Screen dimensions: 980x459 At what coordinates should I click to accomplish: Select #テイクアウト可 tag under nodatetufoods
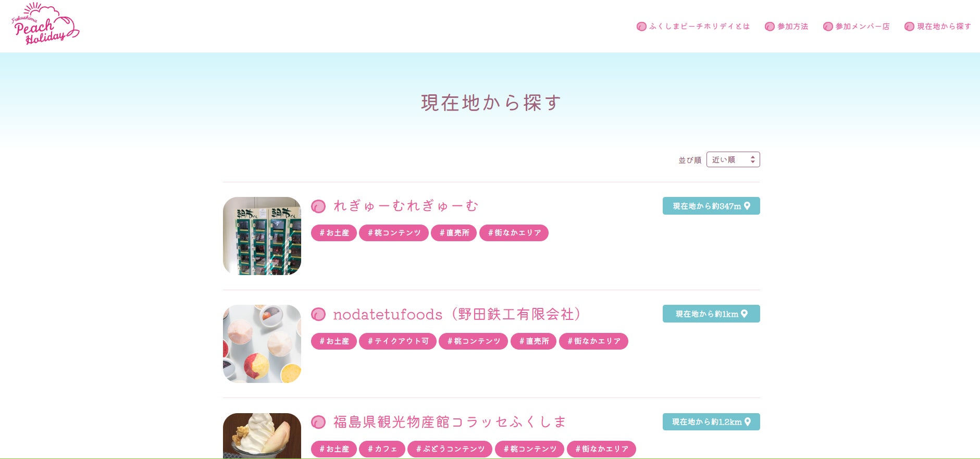click(x=398, y=341)
